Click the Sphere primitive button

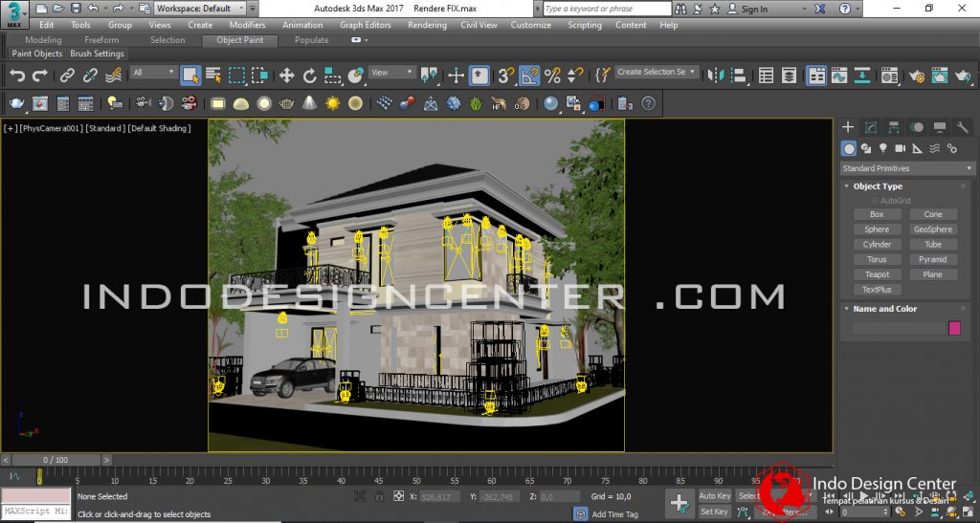click(877, 229)
